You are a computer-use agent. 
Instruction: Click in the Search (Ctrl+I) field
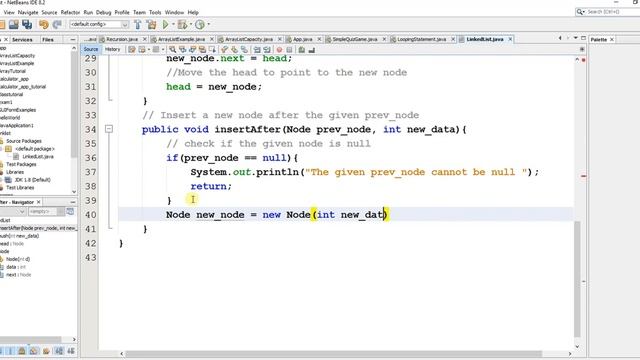tap(608, 12)
